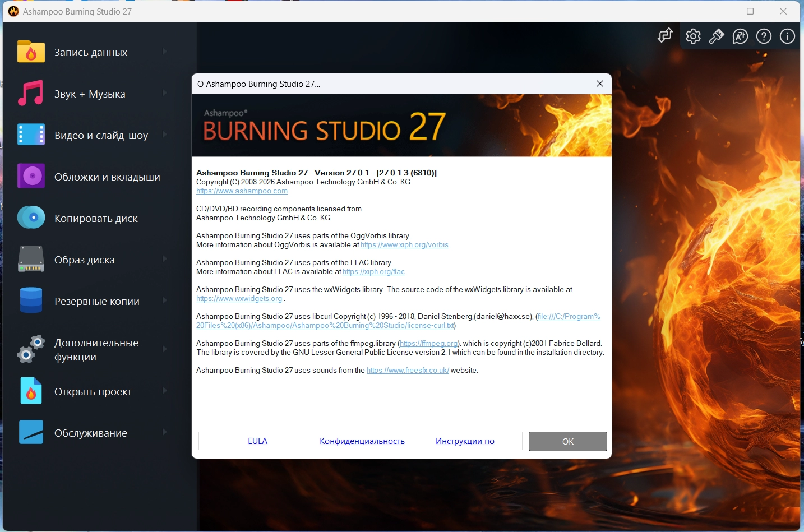The image size is (804, 532).
Task: Click the paintbrush theme icon
Action: [717, 36]
